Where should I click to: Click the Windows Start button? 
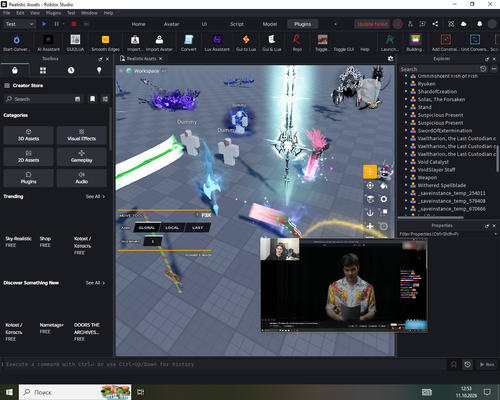pyautogui.click(x=9, y=392)
